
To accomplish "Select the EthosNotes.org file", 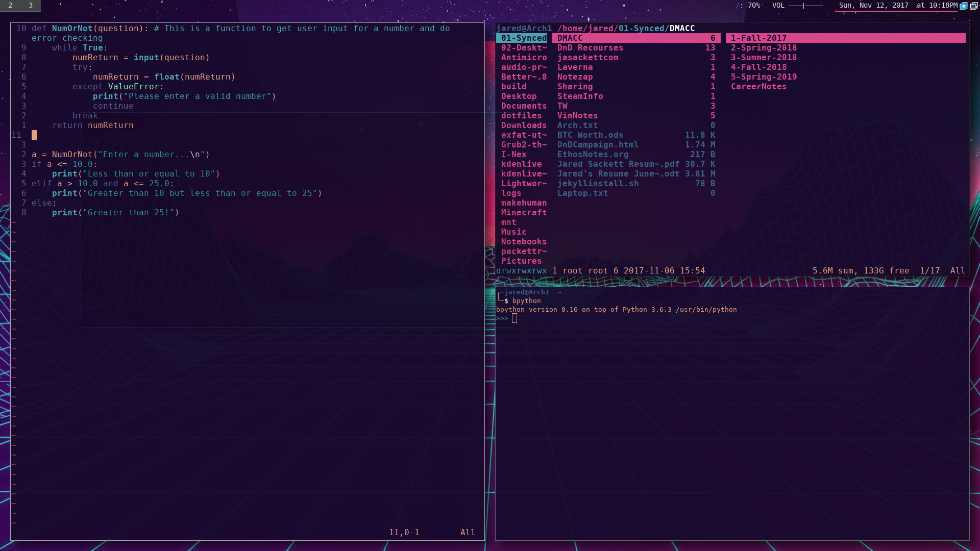I will [593, 155].
